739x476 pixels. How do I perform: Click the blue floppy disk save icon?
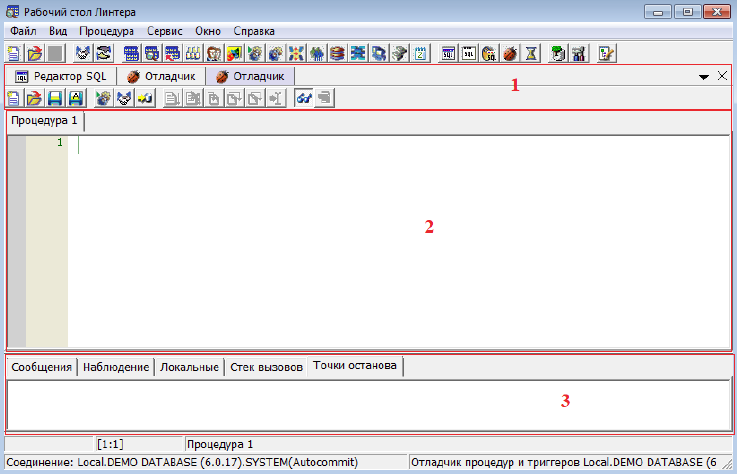click(x=56, y=98)
